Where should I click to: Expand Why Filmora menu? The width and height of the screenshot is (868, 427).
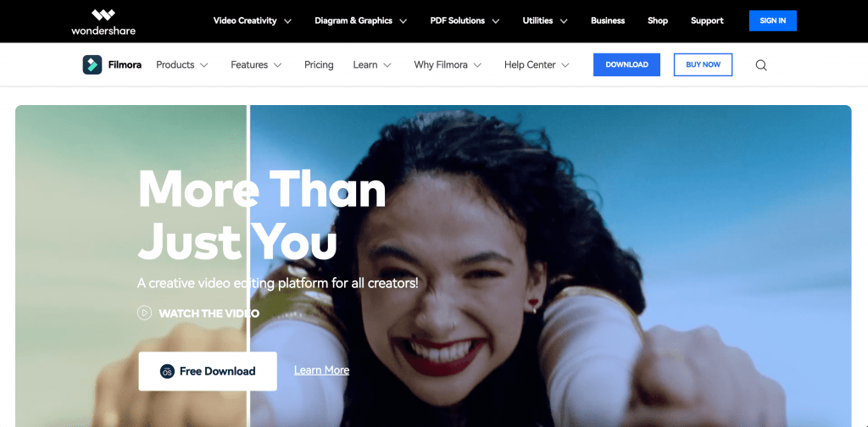click(448, 64)
